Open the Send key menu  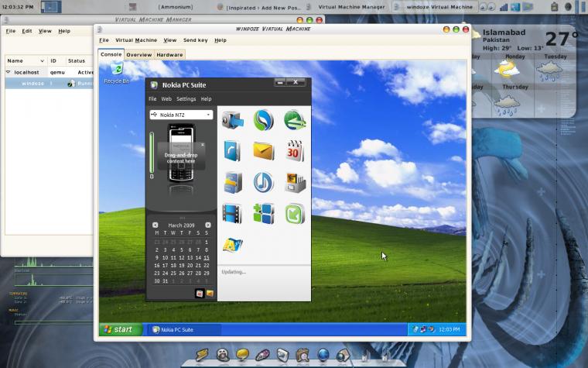click(196, 40)
